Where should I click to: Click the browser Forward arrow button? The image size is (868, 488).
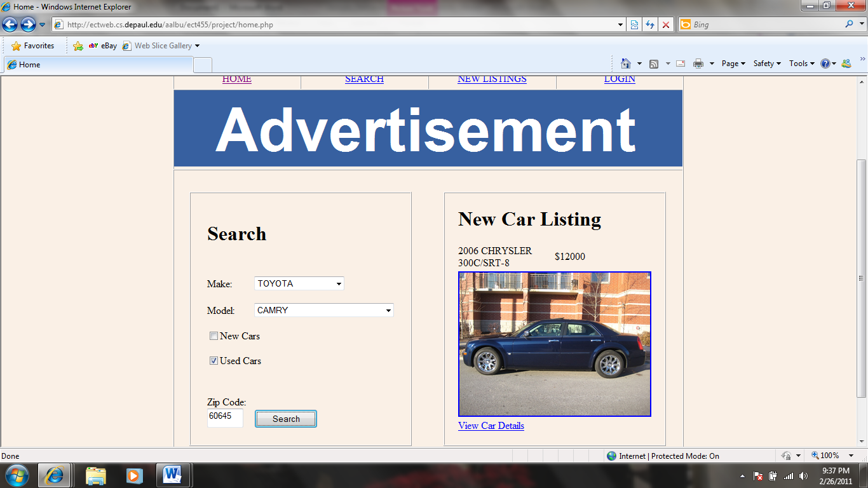(x=28, y=25)
